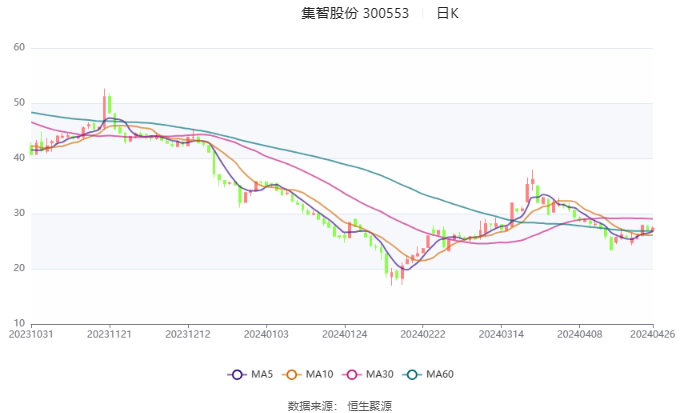Click the chart title 集智股份 300553
This screenshot has width=680, height=413.
click(x=355, y=13)
